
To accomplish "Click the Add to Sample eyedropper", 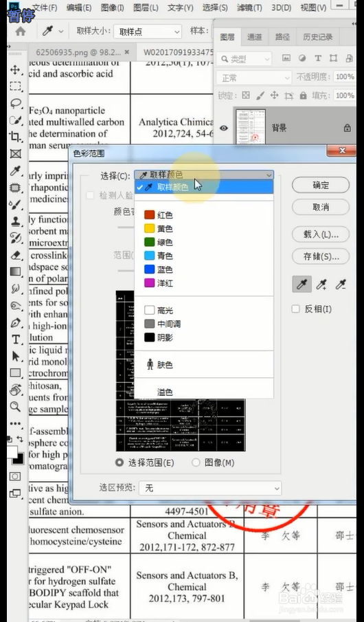I will 321,285.
